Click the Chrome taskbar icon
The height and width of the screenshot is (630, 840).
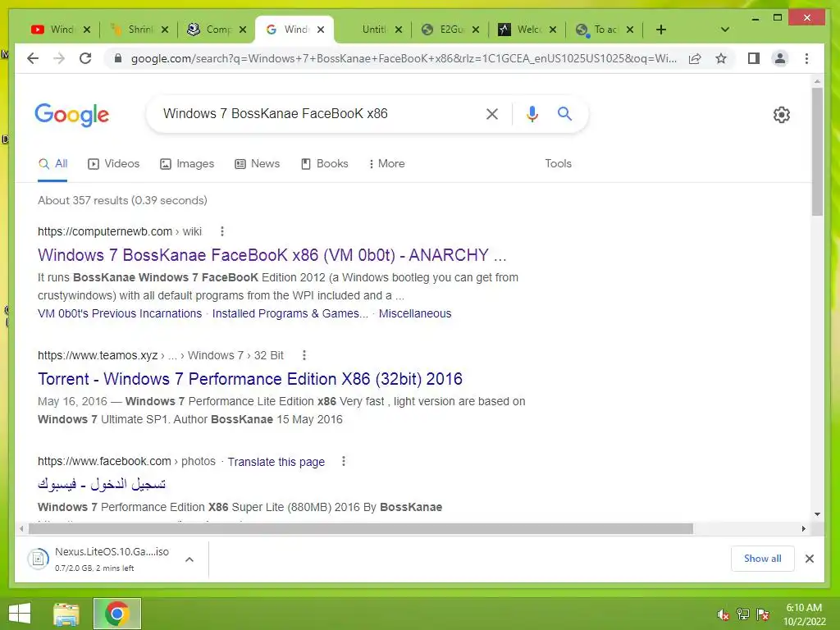click(116, 614)
